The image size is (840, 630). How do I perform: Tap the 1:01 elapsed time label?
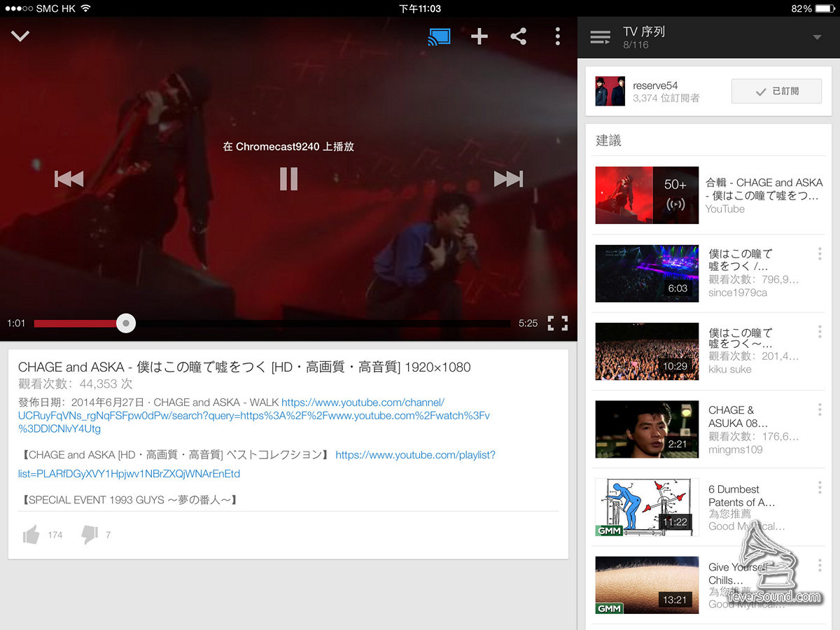click(16, 323)
